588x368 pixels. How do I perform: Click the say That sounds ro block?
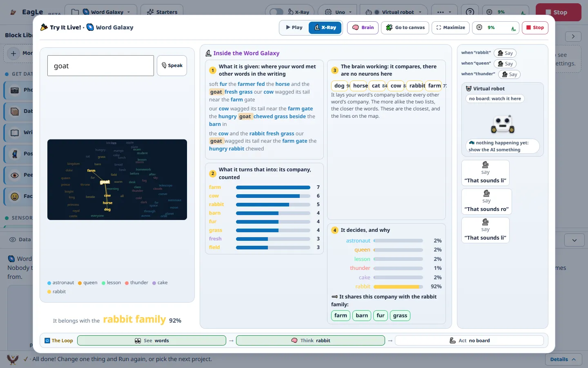[x=487, y=201]
